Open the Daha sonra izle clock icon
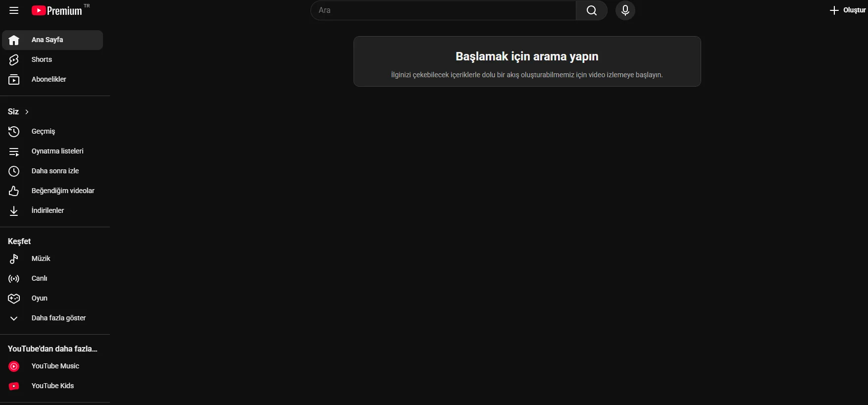 pyautogui.click(x=14, y=171)
